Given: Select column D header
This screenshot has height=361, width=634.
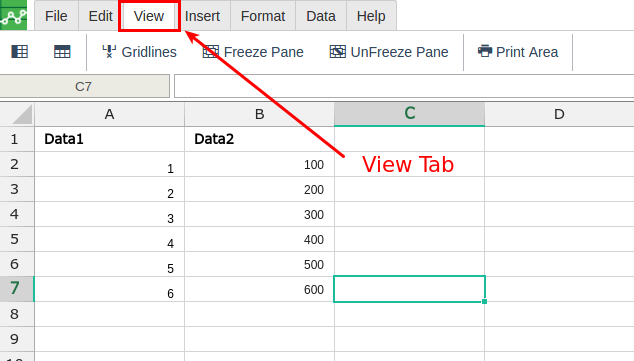Looking at the screenshot, I should (559, 114).
